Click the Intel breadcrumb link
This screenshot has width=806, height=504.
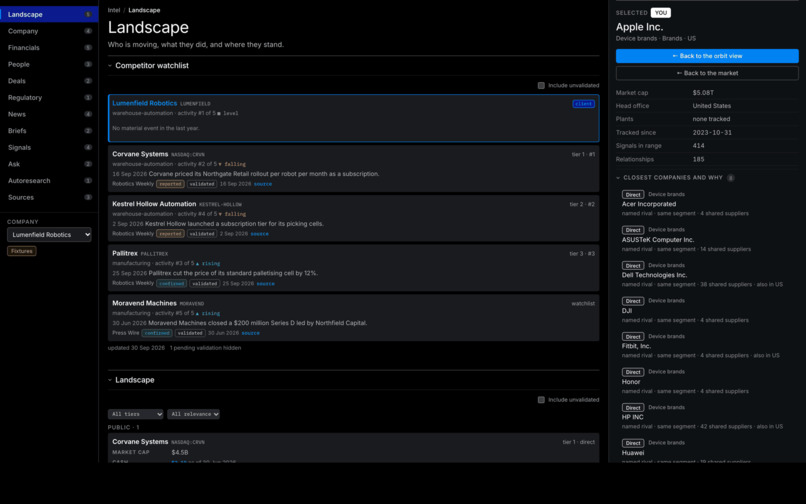(114, 10)
